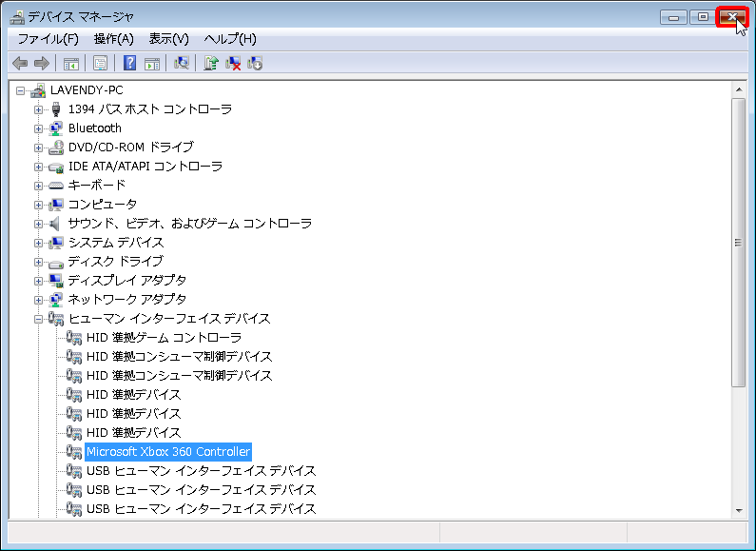
Task: Click the Microsoft Xbox 360 Controller device icon
Action: tap(74, 452)
